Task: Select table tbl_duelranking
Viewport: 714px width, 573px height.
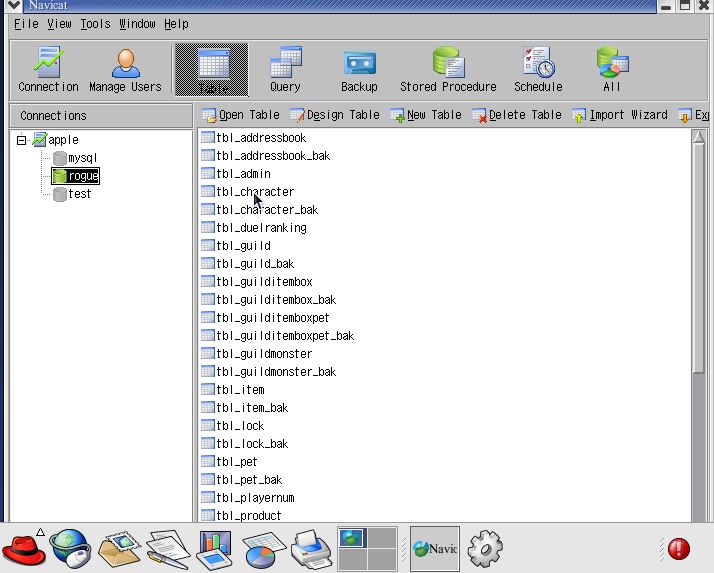Action: (x=254, y=228)
